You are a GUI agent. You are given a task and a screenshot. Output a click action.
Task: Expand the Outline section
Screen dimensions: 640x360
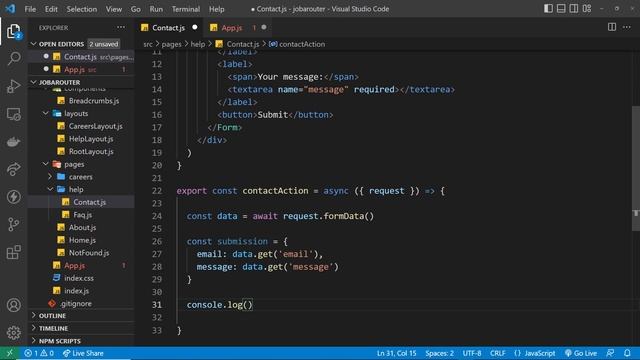pyautogui.click(x=52, y=316)
